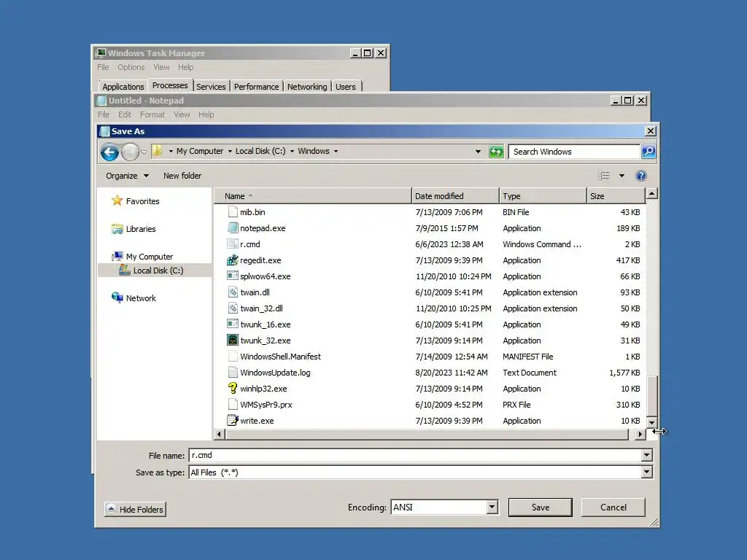Click the blue Help question mark icon

pos(640,176)
